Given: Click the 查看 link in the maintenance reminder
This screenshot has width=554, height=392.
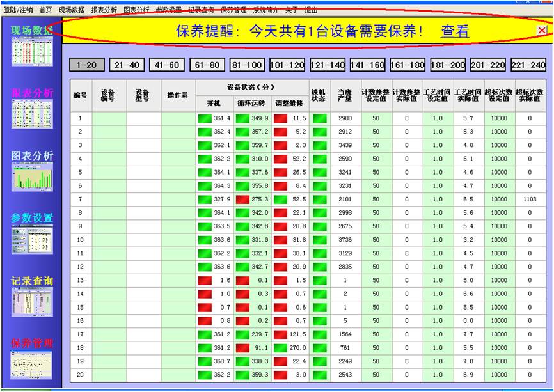Looking at the screenshot, I should pos(455,31).
